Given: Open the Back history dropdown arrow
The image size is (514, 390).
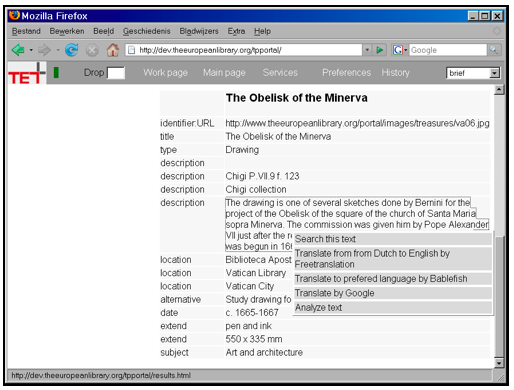Looking at the screenshot, I should pos(31,50).
